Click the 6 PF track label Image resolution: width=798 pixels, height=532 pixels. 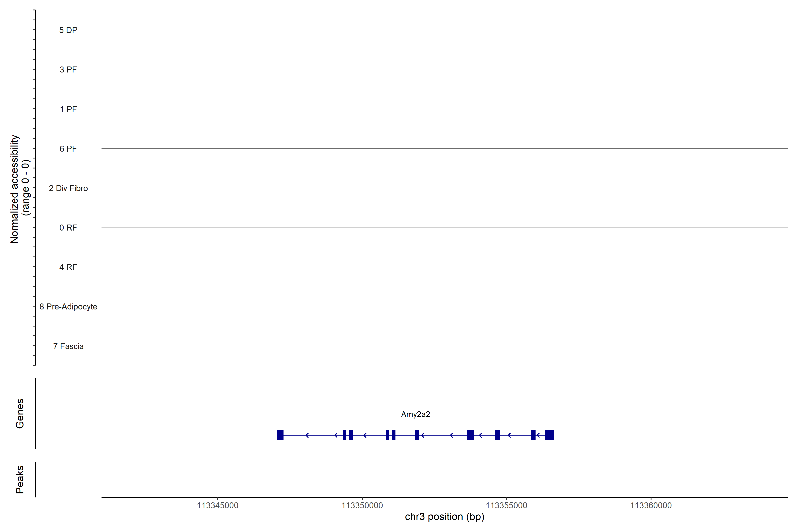[x=68, y=149]
